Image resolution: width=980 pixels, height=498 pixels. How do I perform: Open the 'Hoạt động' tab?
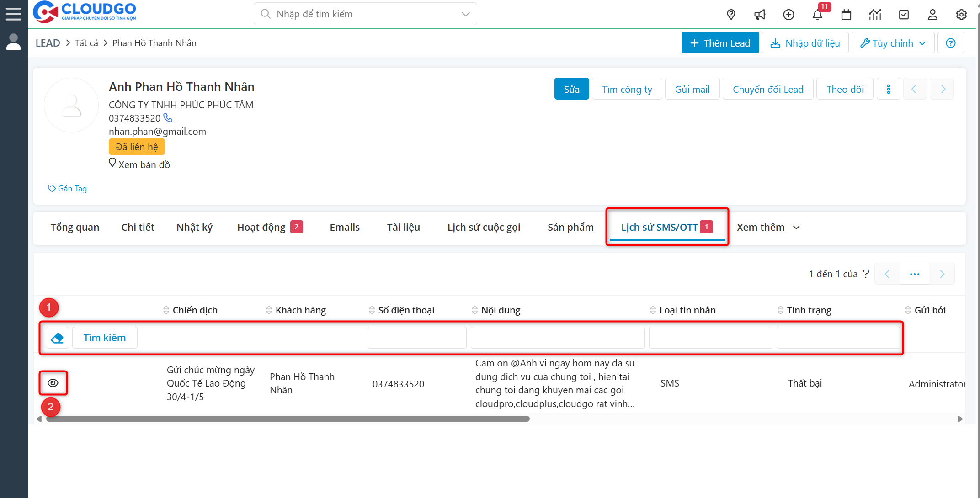click(262, 227)
